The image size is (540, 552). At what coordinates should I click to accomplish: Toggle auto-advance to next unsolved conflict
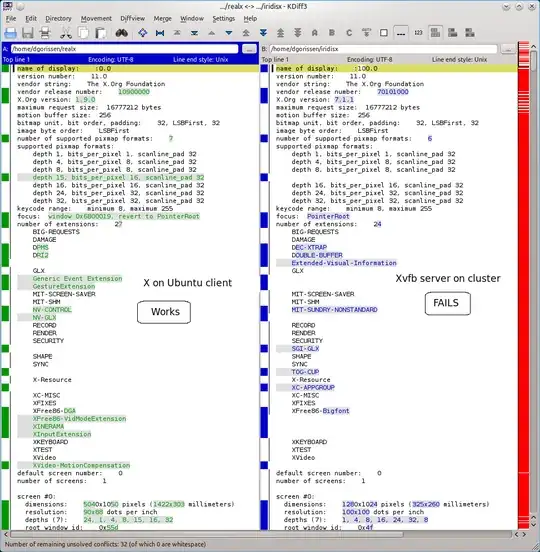point(366,33)
